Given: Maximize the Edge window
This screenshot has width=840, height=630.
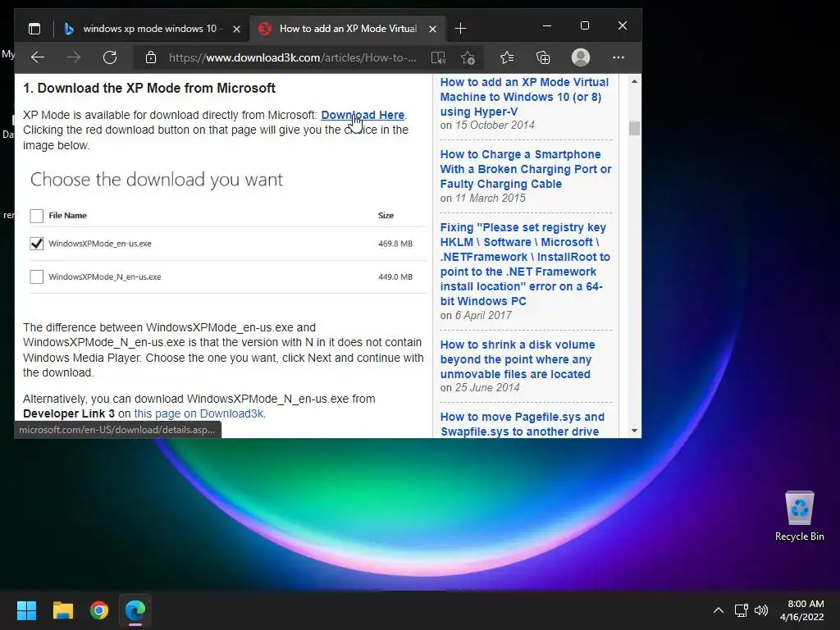Looking at the screenshot, I should tap(584, 25).
